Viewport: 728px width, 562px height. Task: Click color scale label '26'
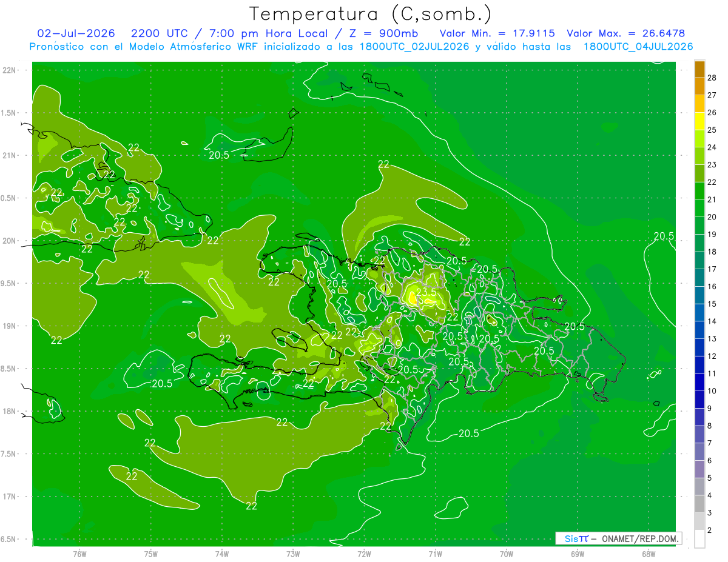(712, 112)
